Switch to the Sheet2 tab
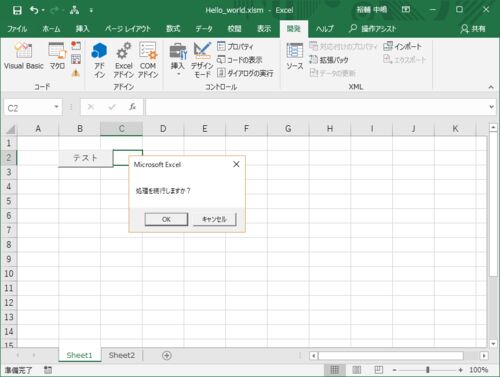Screen dimensions: 500x377 [x=122, y=355]
